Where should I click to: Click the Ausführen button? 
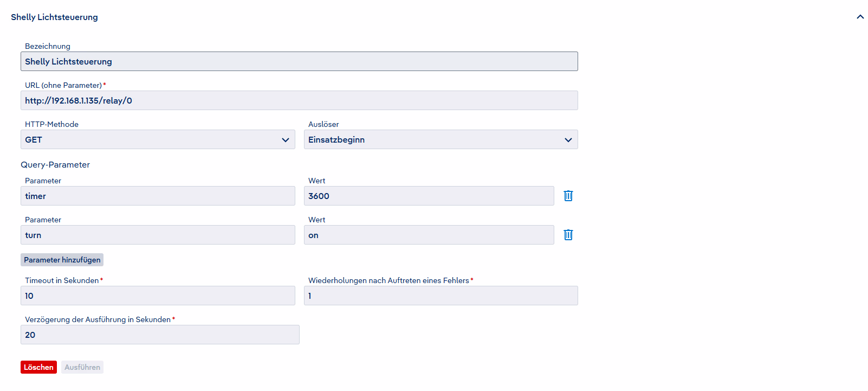pyautogui.click(x=82, y=367)
